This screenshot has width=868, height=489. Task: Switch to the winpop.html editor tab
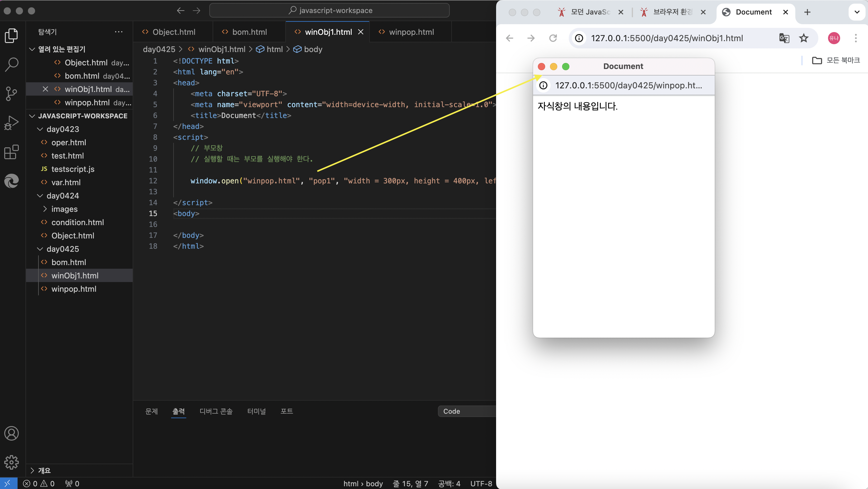tap(411, 32)
